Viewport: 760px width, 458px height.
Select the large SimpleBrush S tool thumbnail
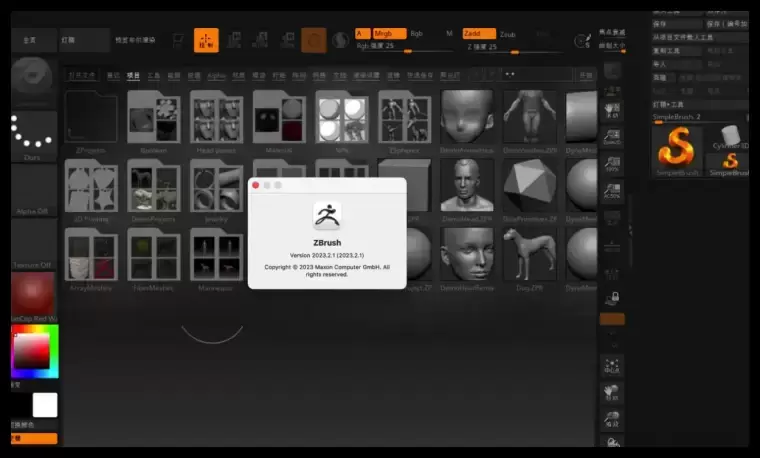tap(677, 151)
